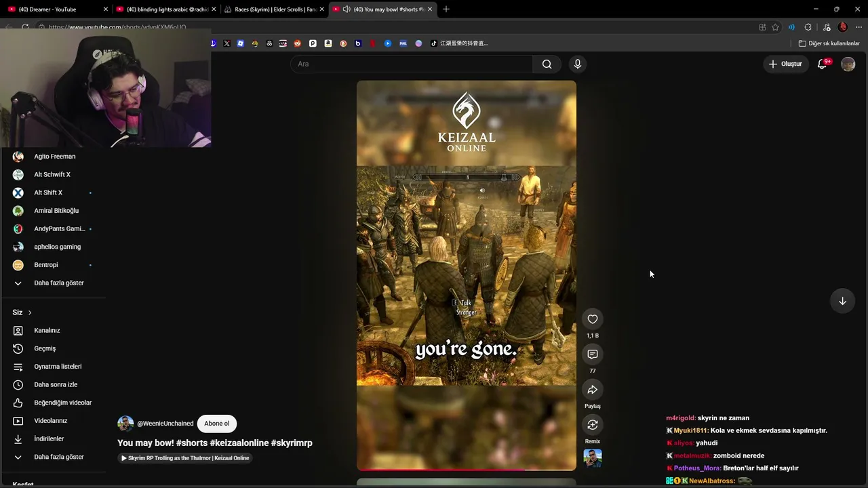
Task: Open the X bookmark icon
Action: point(226,43)
